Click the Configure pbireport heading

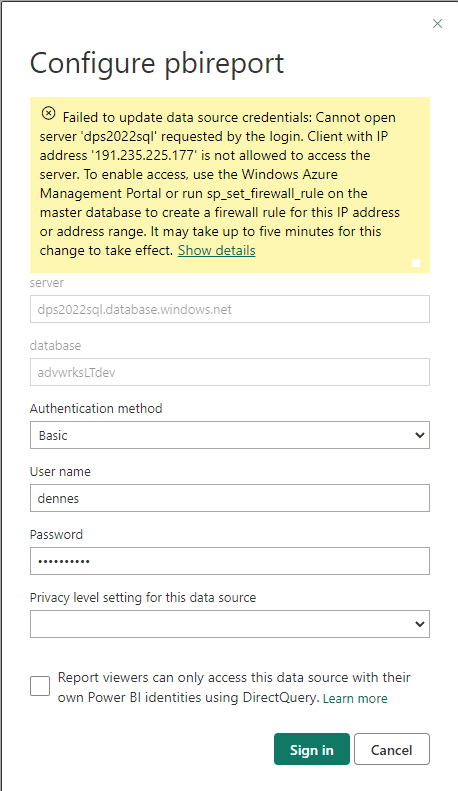tap(157, 65)
